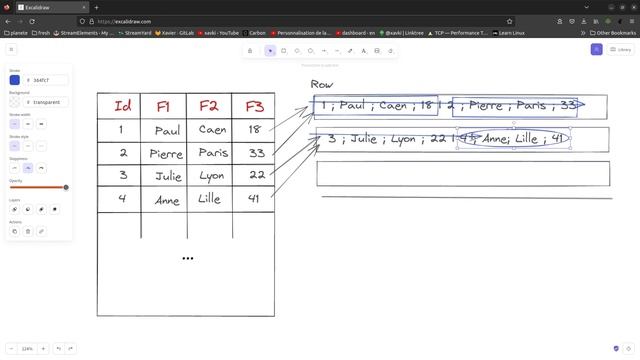The width and height of the screenshot is (640, 360).
Task: Select the Insert image tool
Action: click(377, 51)
